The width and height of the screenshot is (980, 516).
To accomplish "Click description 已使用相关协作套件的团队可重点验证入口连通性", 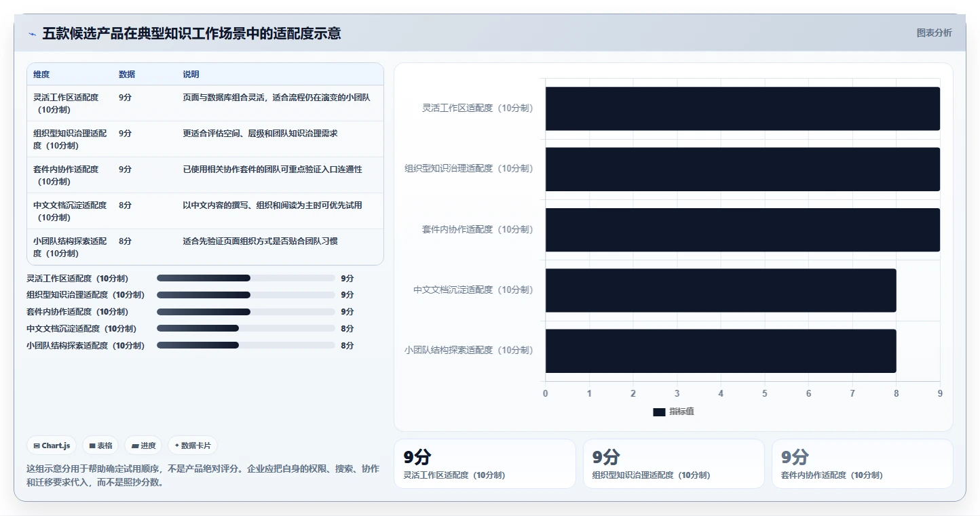I will pos(272,170).
